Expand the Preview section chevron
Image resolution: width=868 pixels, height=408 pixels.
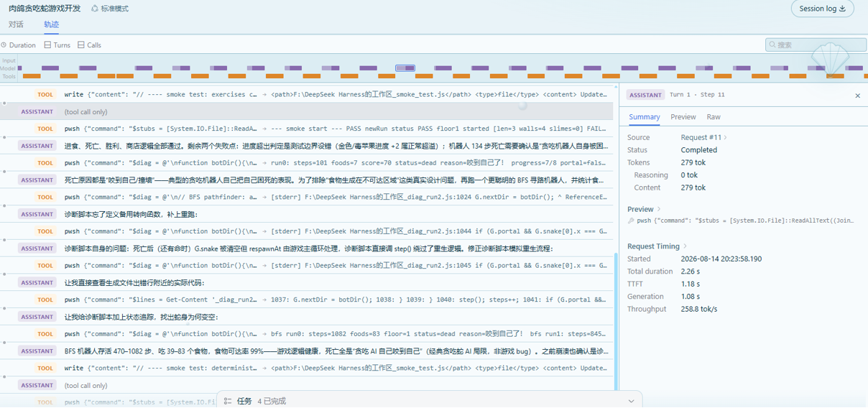click(658, 210)
